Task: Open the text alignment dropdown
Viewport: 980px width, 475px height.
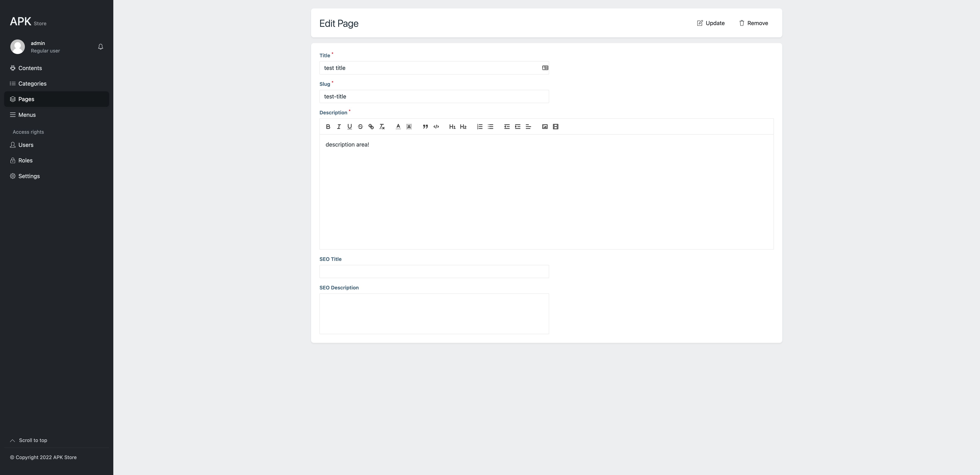Action: [528, 127]
